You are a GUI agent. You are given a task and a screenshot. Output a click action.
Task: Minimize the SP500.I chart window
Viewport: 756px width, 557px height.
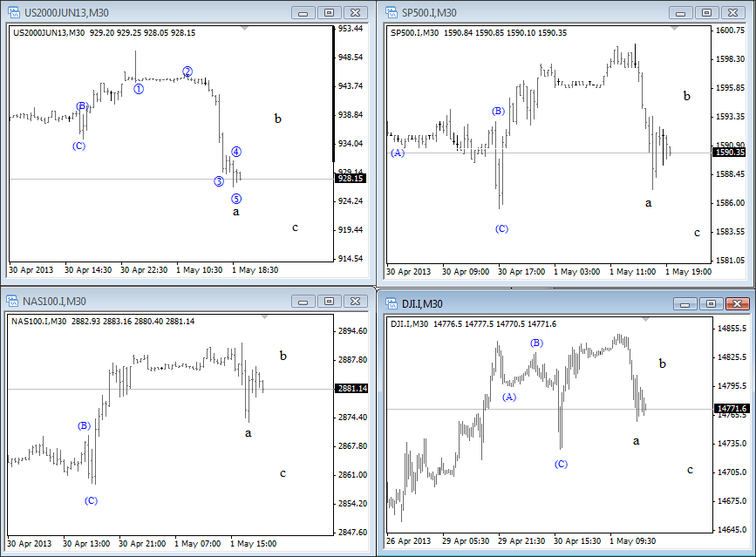click(x=681, y=12)
